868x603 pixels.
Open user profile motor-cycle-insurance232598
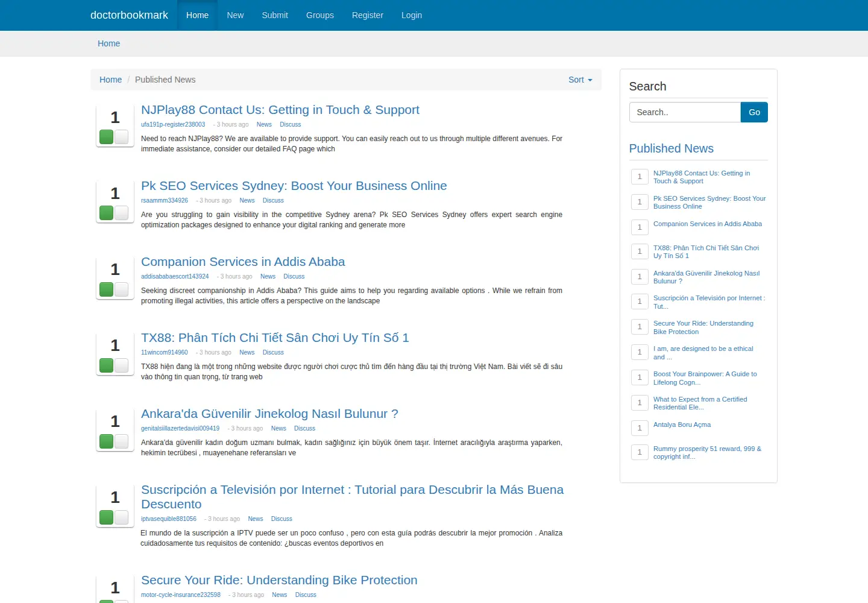[x=181, y=595]
